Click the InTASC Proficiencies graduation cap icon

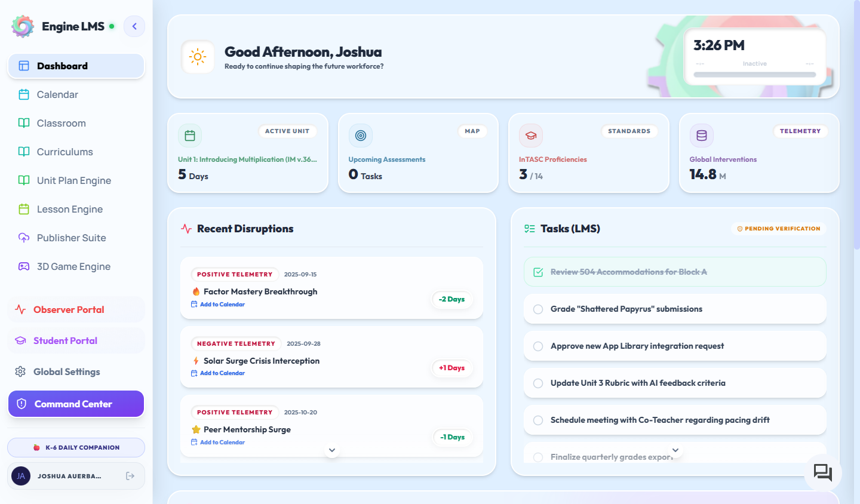tap(531, 136)
